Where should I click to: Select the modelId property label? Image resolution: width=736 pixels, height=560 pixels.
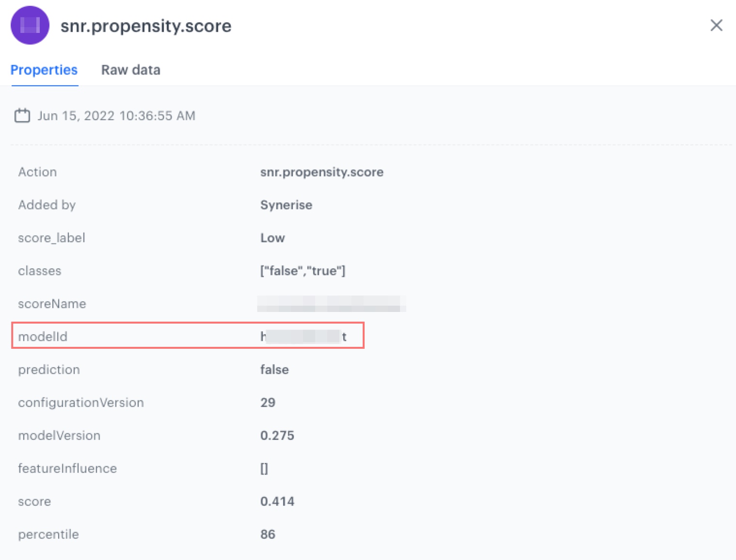(42, 337)
